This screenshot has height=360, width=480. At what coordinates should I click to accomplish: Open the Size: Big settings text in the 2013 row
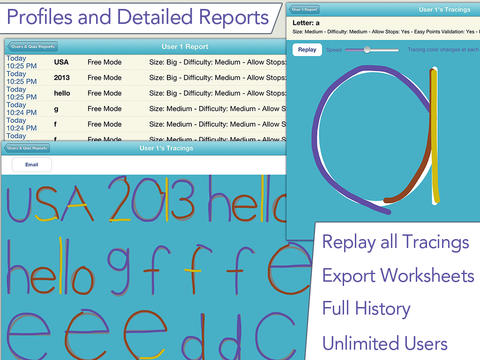217,78
